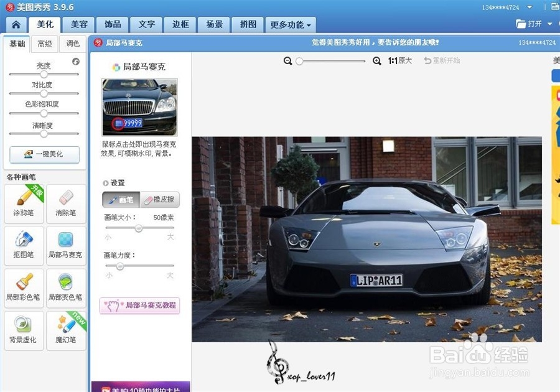Adjust the 亮度 slider
The image size is (560, 392).
(x=44, y=74)
